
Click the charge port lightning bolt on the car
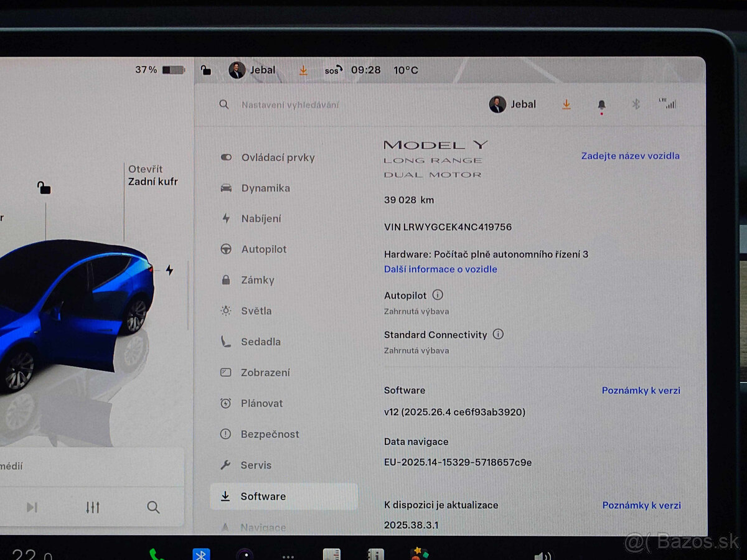coord(170,269)
